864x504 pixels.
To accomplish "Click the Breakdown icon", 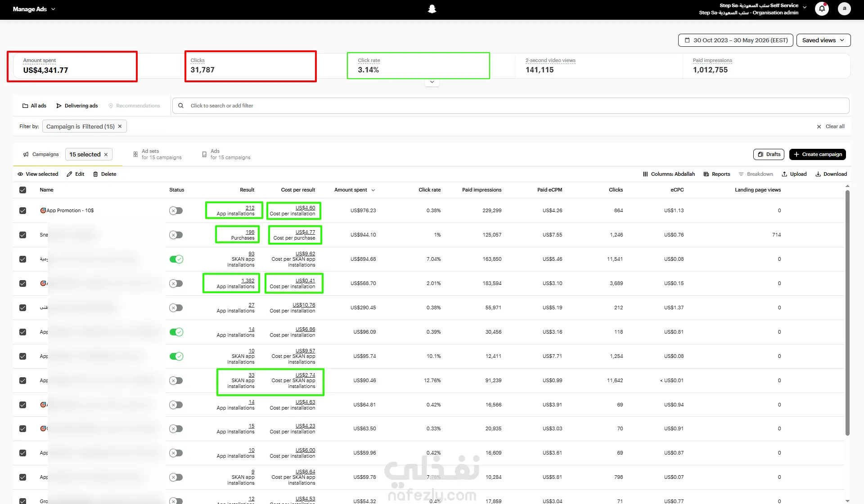I will (741, 174).
